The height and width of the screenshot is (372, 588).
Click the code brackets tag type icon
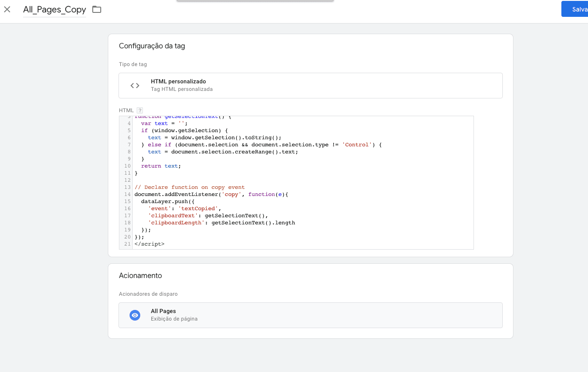[135, 86]
